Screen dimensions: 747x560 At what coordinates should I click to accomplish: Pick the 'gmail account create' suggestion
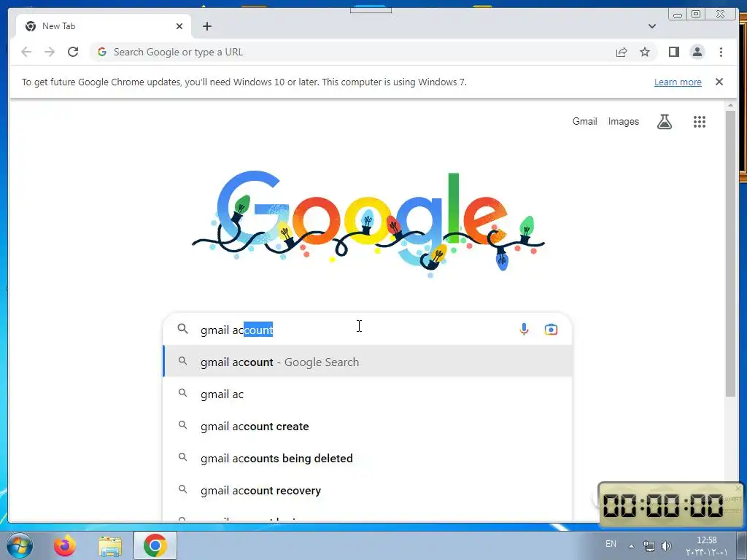click(368, 426)
